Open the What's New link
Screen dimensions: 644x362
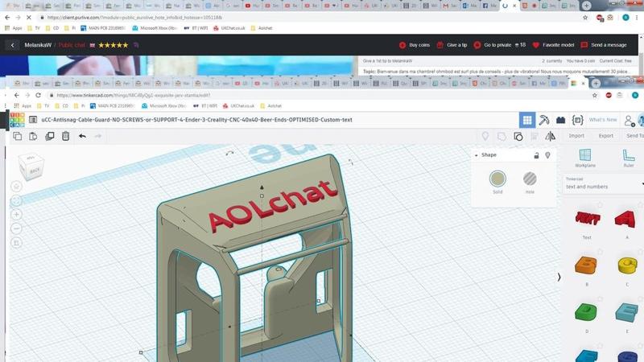602,120
